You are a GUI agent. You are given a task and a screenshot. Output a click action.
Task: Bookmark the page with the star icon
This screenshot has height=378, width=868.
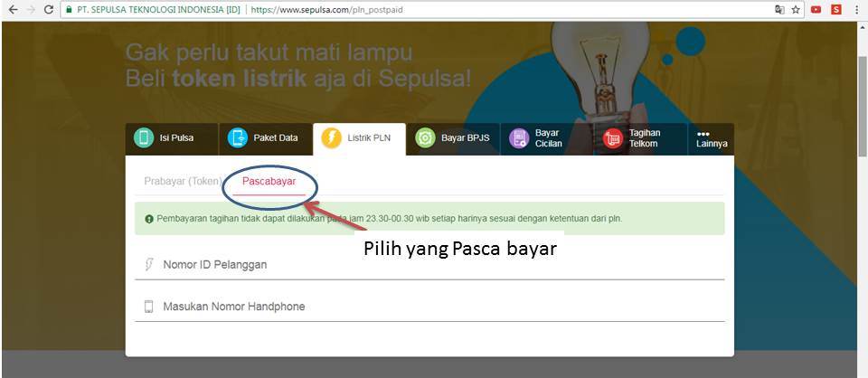796,10
